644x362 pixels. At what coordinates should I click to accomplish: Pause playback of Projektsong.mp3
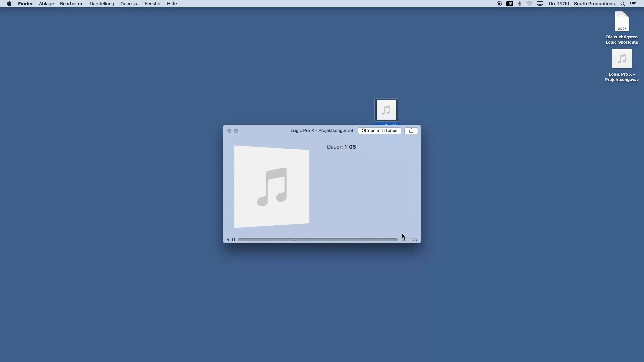point(234,240)
